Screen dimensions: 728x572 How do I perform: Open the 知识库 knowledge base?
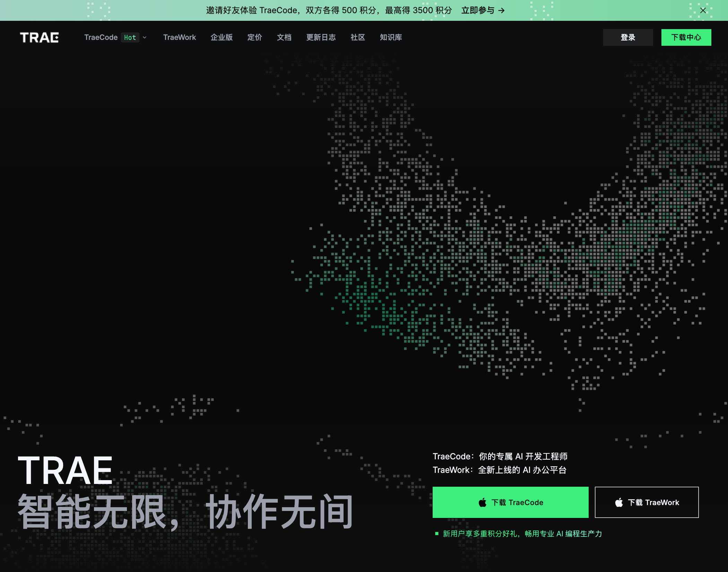click(391, 37)
